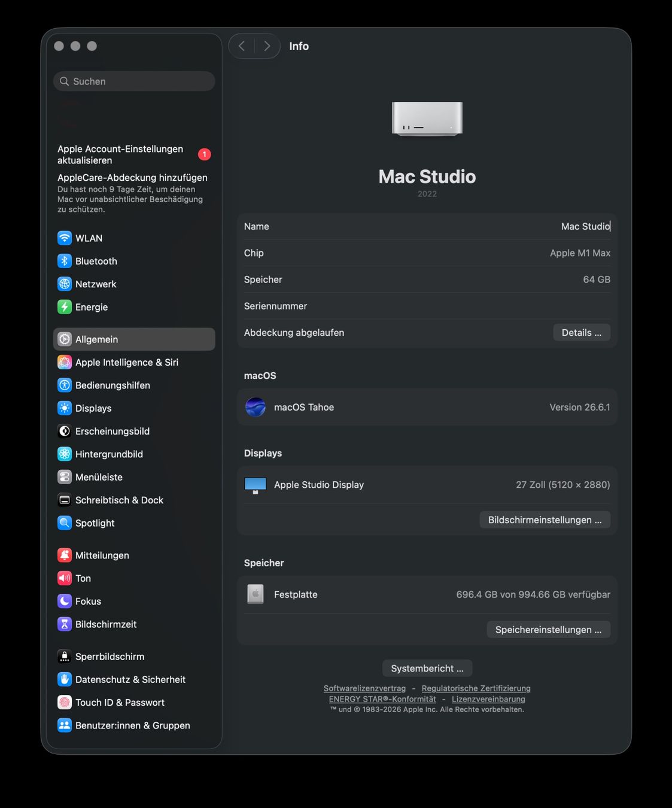This screenshot has height=808, width=672.
Task: Select Spotlight label in the sidebar
Action: point(95,523)
